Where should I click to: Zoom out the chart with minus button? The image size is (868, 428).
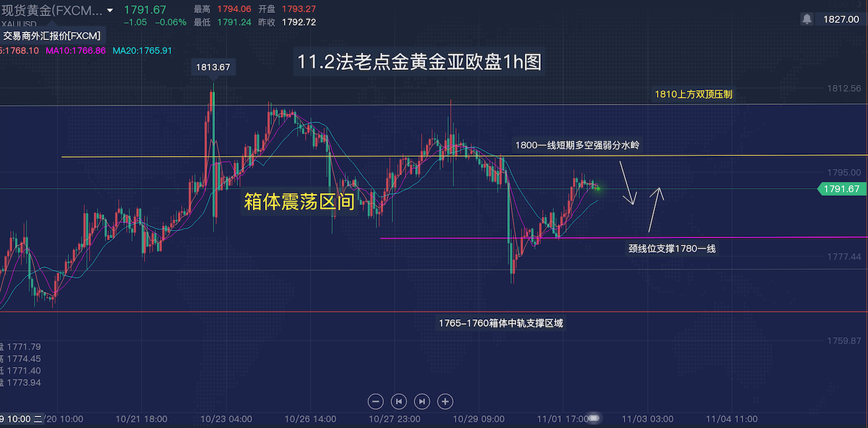click(x=376, y=401)
